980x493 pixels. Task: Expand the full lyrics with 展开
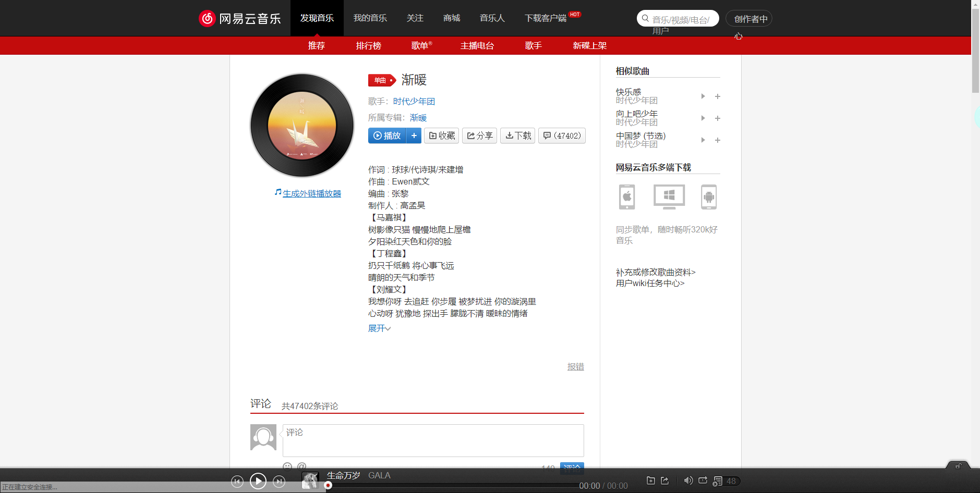coord(379,328)
